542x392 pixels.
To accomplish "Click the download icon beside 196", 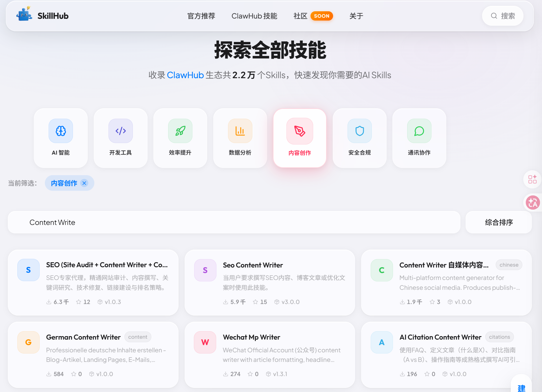I will click(402, 374).
